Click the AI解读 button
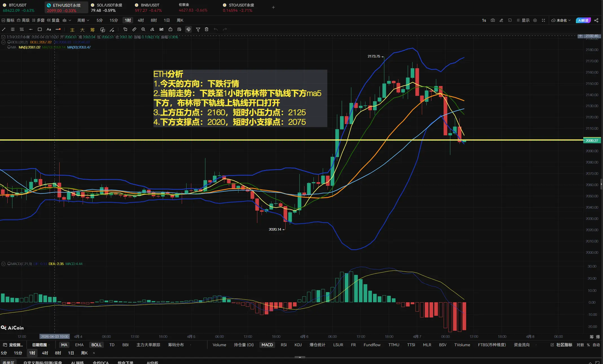The width and height of the screenshot is (603, 364). (x=583, y=20)
